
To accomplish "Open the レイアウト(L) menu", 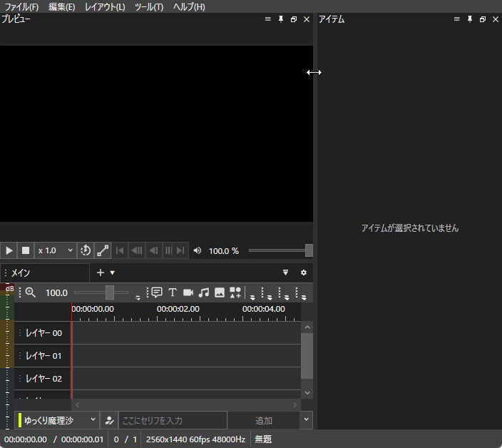I will pyautogui.click(x=105, y=6).
